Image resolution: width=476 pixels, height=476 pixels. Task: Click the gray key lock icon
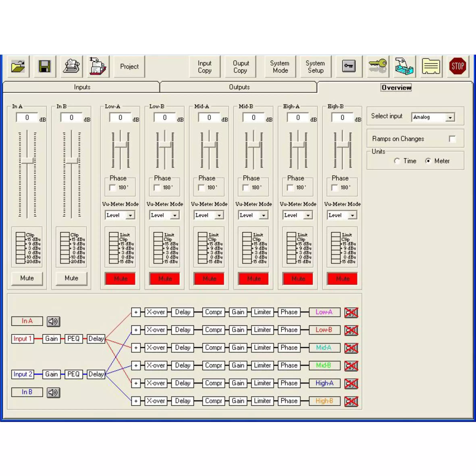[349, 67]
